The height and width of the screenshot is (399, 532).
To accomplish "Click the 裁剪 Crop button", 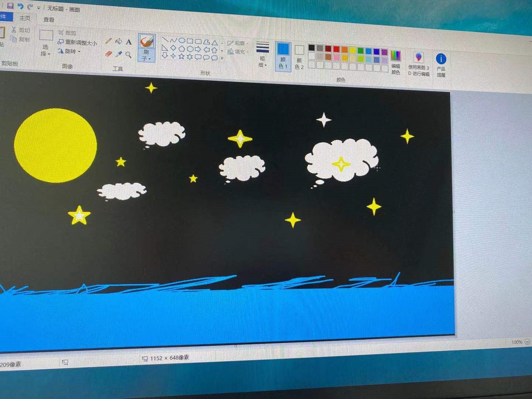I will click(67, 33).
